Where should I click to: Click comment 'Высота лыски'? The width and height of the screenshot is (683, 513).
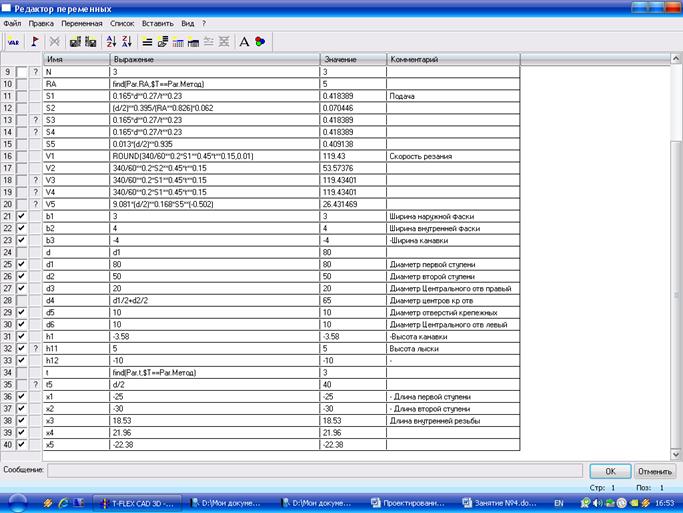[414, 348]
